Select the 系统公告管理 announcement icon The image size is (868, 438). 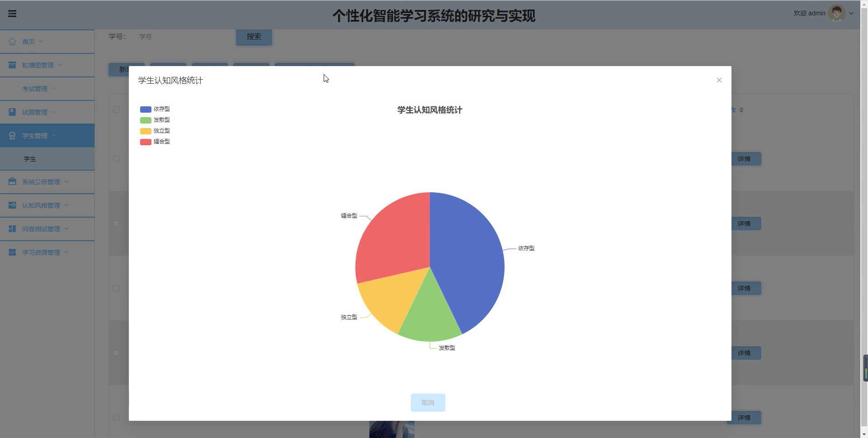point(12,181)
